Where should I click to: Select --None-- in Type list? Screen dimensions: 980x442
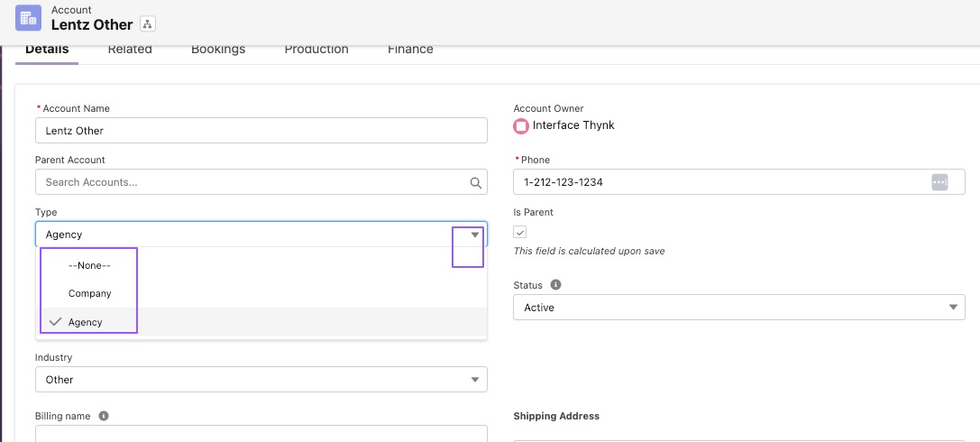point(261,265)
